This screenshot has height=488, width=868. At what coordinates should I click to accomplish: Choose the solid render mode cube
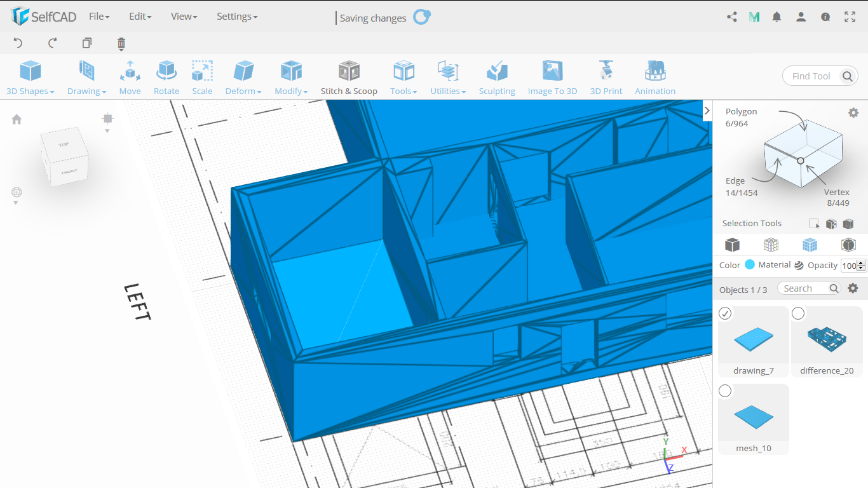pos(732,245)
